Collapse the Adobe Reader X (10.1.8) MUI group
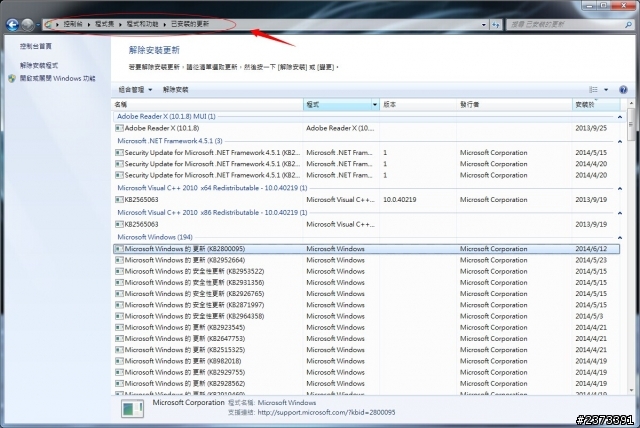 pyautogui.click(x=620, y=117)
